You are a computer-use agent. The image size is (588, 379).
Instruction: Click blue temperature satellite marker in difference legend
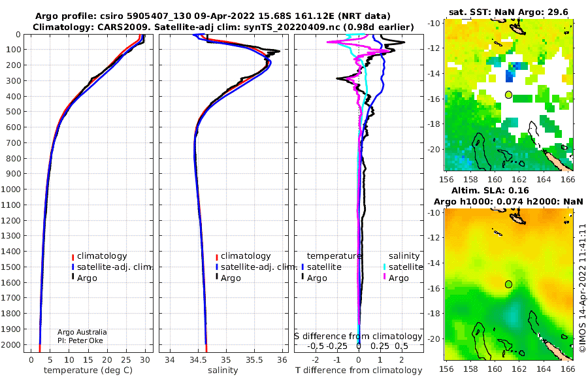click(x=302, y=267)
